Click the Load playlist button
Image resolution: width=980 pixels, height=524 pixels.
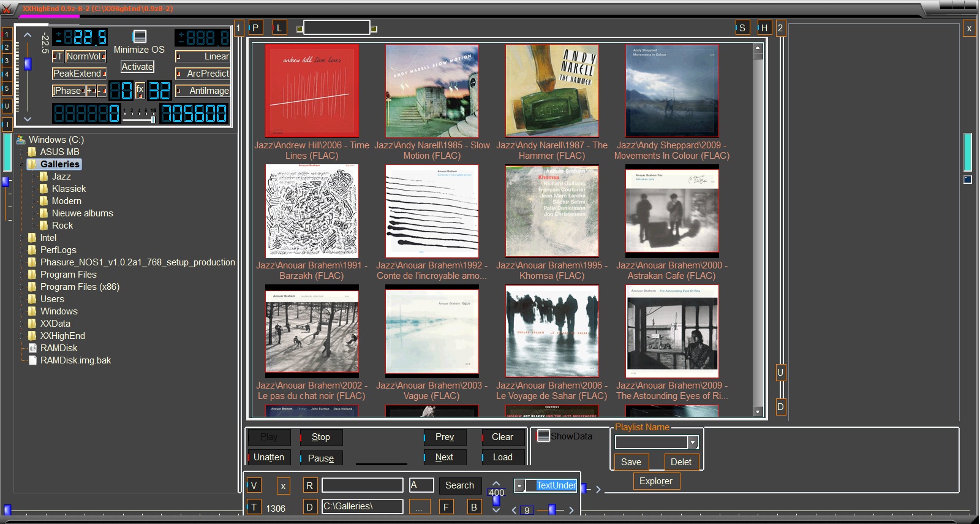pos(503,457)
